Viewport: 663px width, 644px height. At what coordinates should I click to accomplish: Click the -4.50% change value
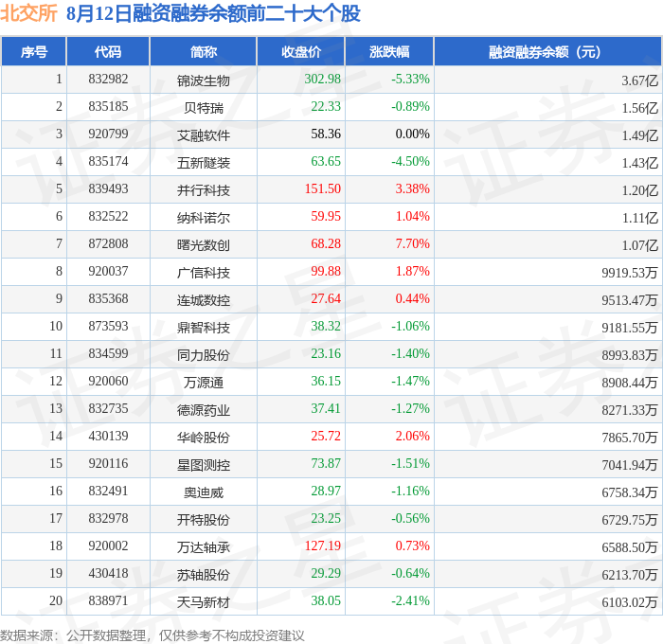410,162
